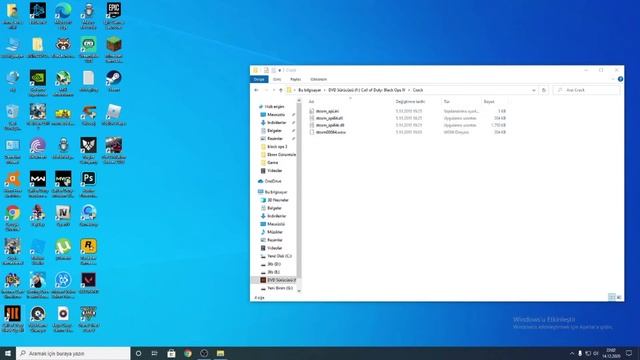Select the raccoon face desktop icon
The height and width of the screenshot is (360, 640).
pos(63,47)
